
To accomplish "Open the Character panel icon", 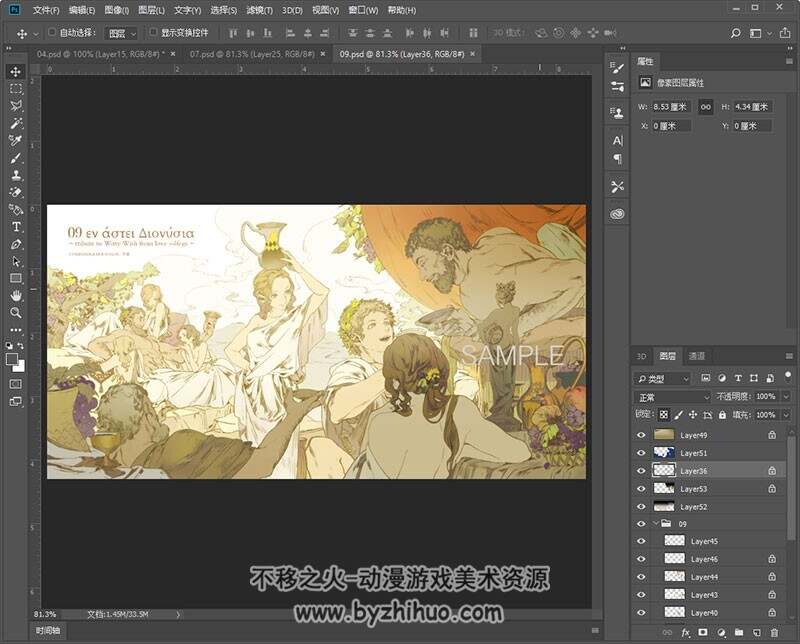I will tap(617, 141).
